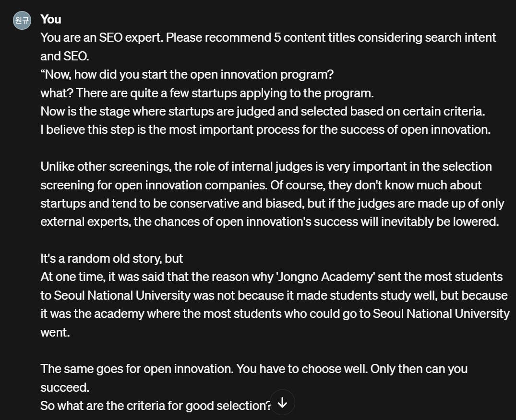Click the user avatar with Korean initials
516x420 pixels.
coord(22,20)
